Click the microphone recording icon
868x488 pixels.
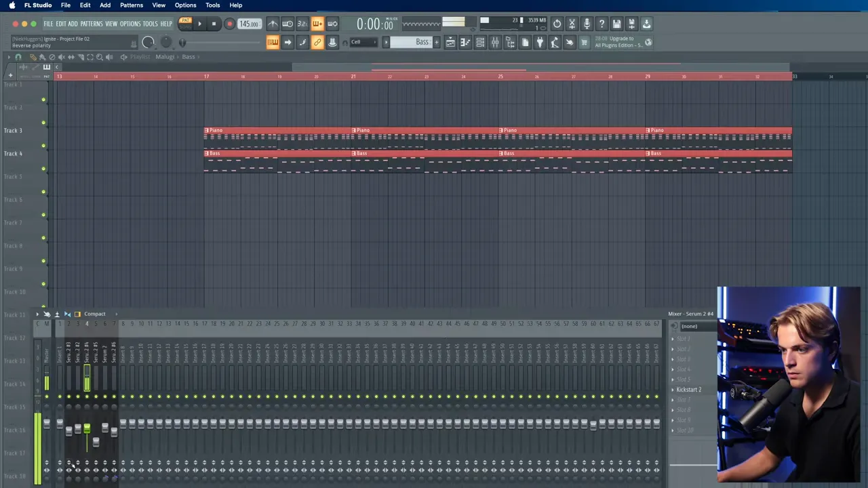tap(587, 24)
